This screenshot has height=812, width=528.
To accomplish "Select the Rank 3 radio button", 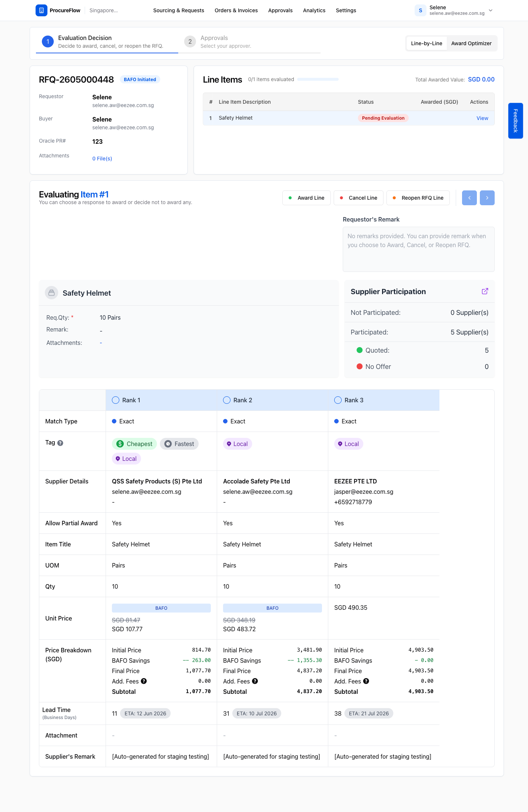I will tap(338, 400).
